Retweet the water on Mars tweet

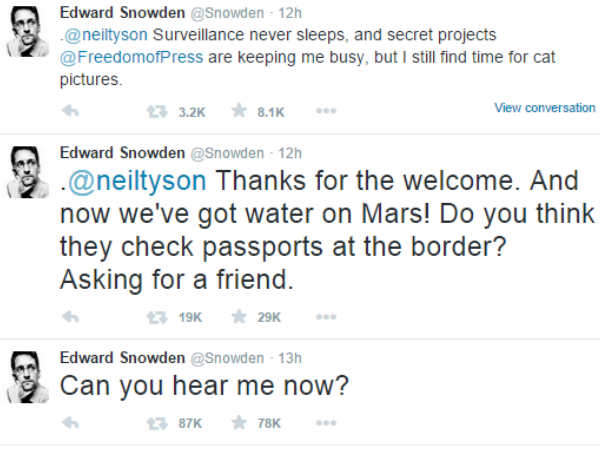[157, 316]
